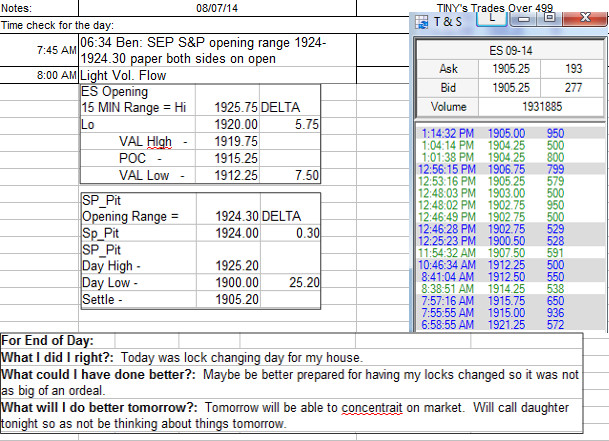
Task: Click the Lo value 1920.00
Action: tap(228, 124)
